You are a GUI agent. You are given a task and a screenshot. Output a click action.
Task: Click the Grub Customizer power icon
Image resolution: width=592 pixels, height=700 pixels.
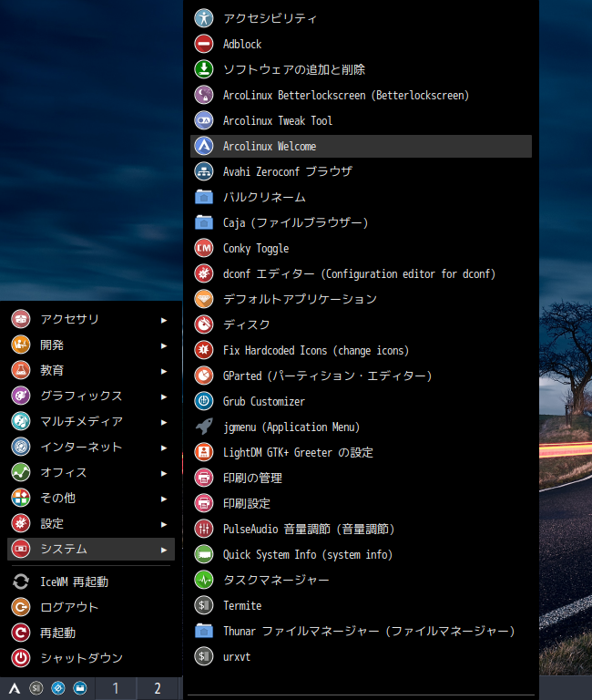[x=204, y=401]
